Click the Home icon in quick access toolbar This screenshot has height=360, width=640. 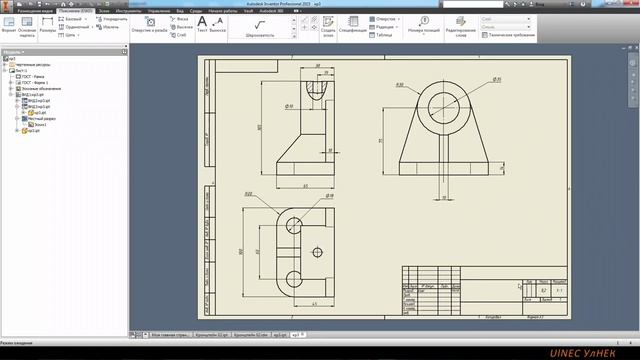coord(63,4)
